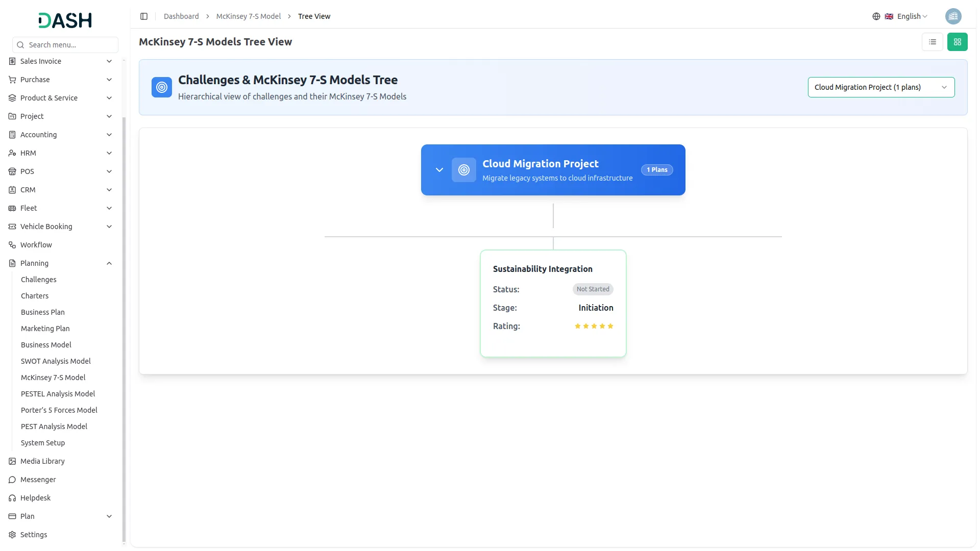Viewport: 980px width, 551px height.
Task: Click the five-star rating on card
Action: click(x=594, y=326)
